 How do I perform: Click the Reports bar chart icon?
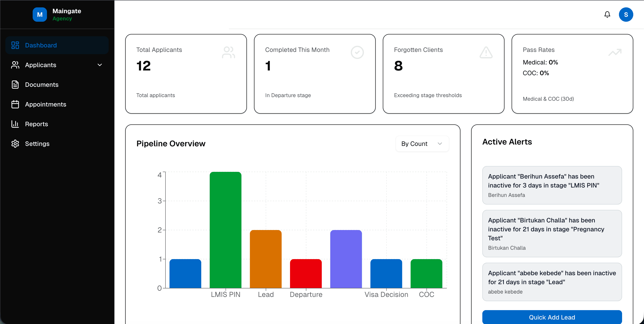click(15, 124)
